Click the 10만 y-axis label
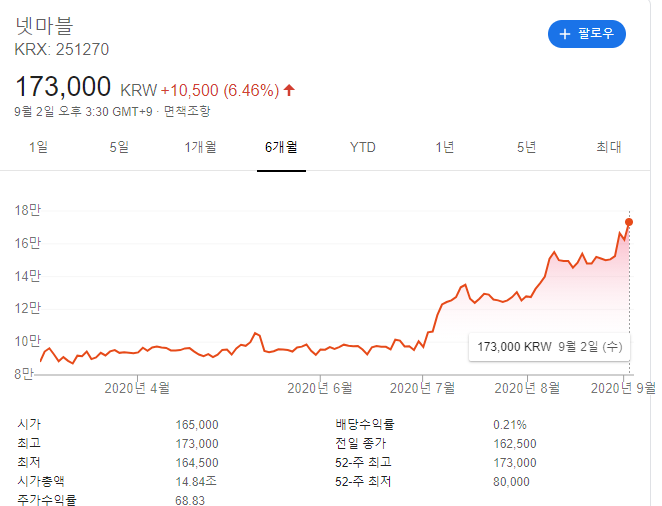The image size is (662, 506). tap(28, 341)
